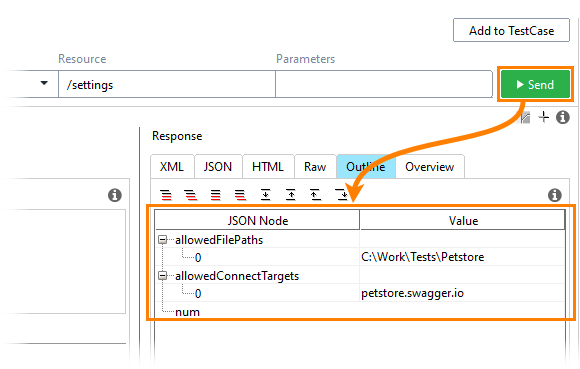Open the dropdown left of Resource field
The width and height of the screenshot is (580, 369).
coord(44,83)
